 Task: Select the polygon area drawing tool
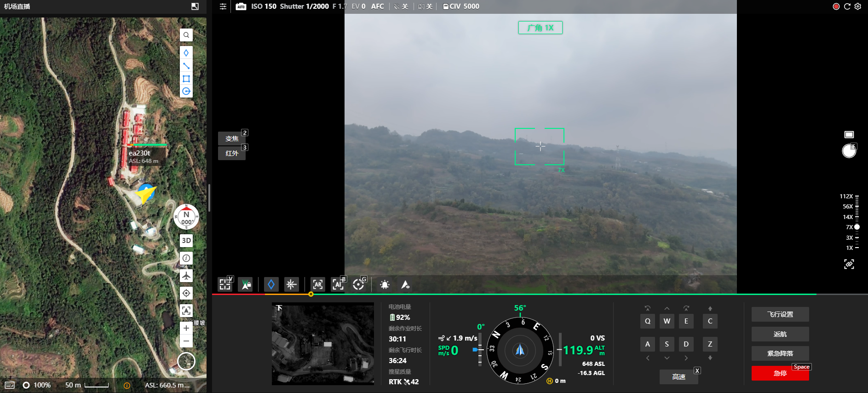click(186, 79)
